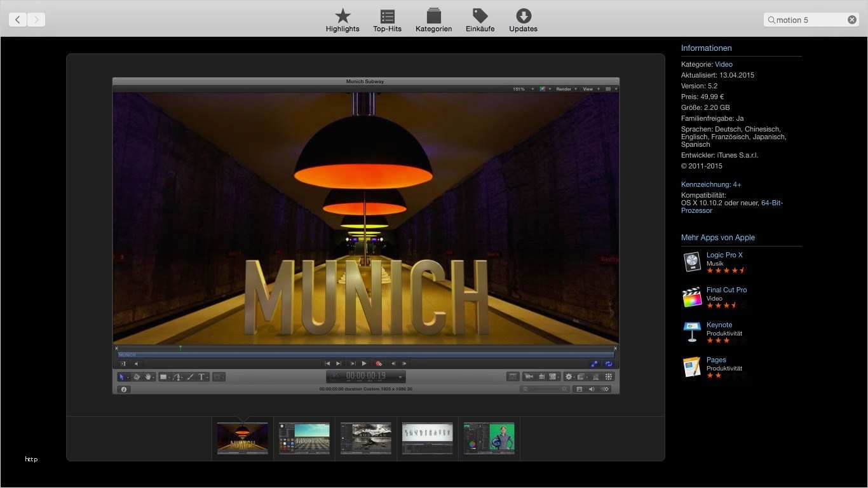Clear the search field text

pyautogui.click(x=852, y=20)
